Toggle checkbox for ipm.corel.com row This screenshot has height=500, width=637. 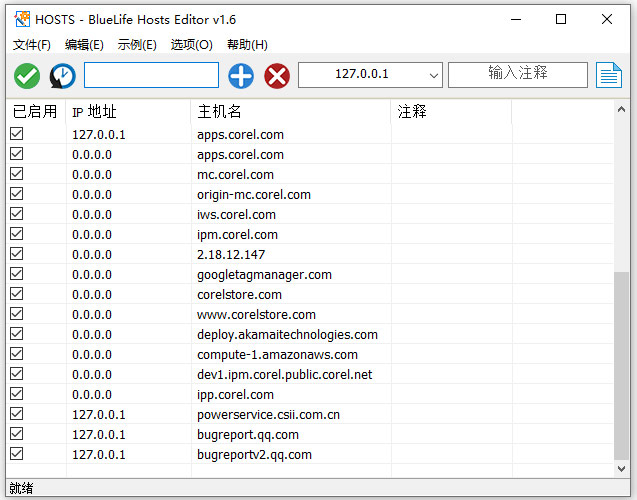click(x=17, y=234)
